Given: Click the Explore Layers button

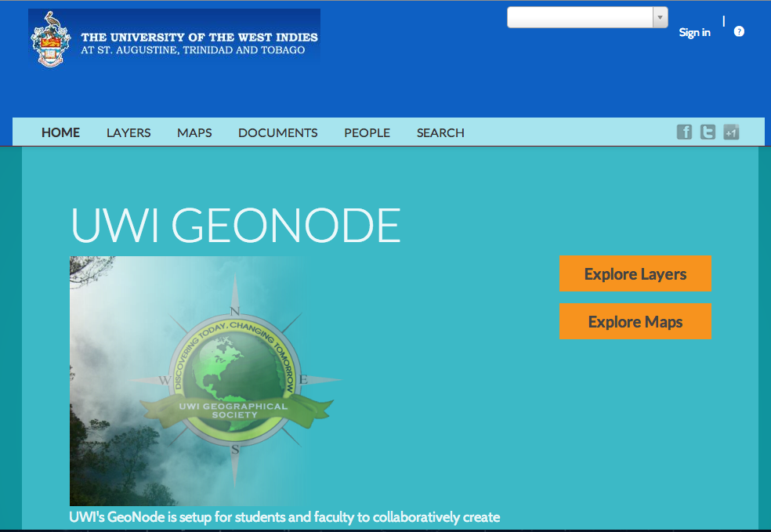Looking at the screenshot, I should [x=635, y=273].
